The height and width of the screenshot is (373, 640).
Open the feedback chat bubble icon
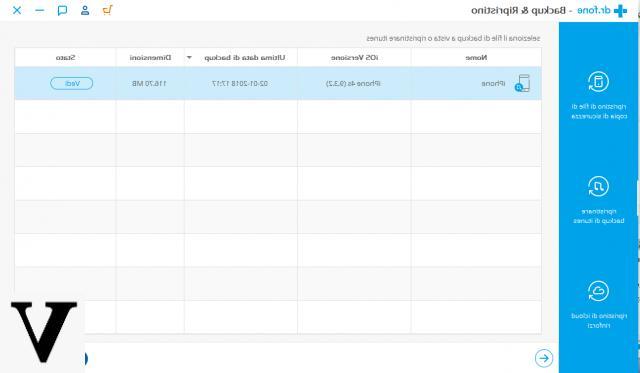click(62, 10)
